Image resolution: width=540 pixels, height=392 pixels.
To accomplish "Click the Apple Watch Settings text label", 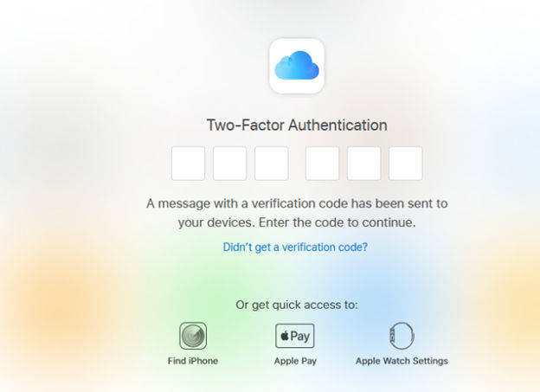I will tap(402, 361).
